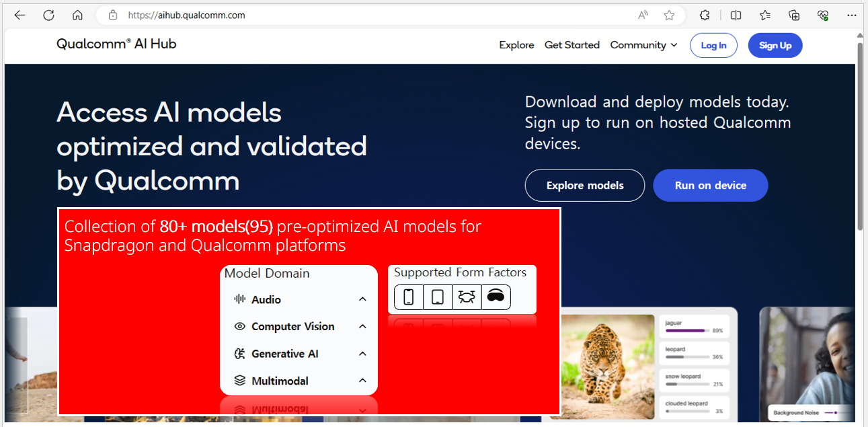Select the phone form factor icon
Viewport: 868px width, 427px height.
(409, 297)
